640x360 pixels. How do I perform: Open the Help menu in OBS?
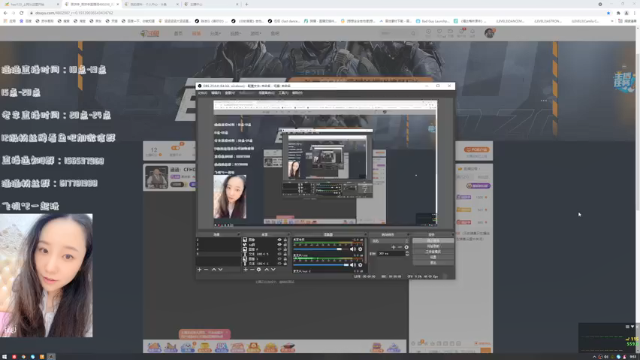[x=297, y=93]
